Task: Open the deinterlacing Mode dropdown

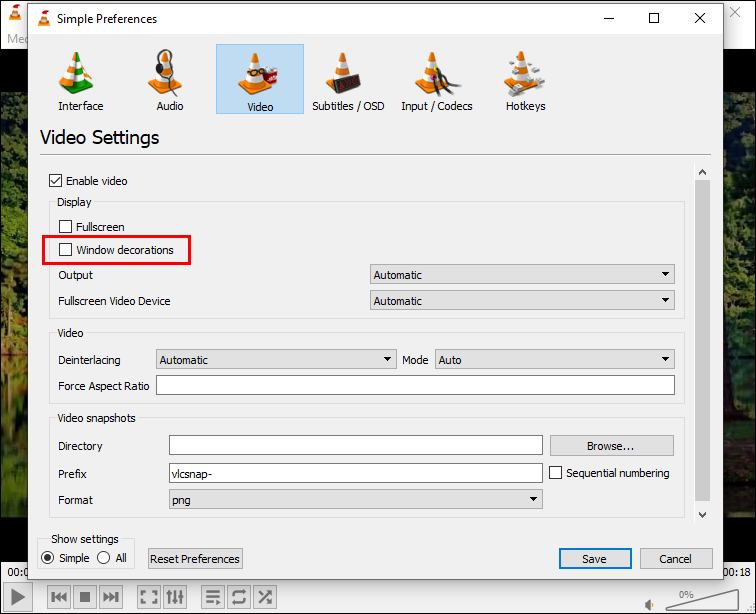Action: (x=554, y=359)
